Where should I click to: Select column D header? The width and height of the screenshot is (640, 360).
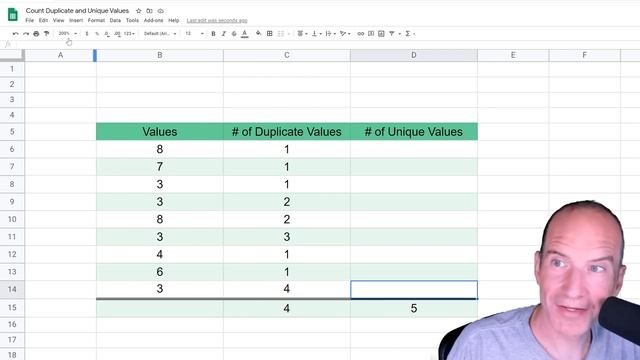(413, 55)
